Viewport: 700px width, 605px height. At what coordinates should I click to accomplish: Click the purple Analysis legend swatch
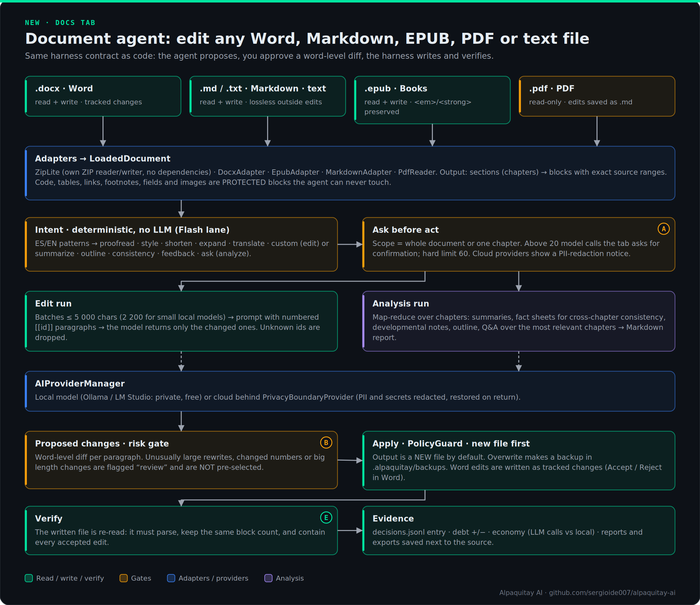[x=268, y=578]
